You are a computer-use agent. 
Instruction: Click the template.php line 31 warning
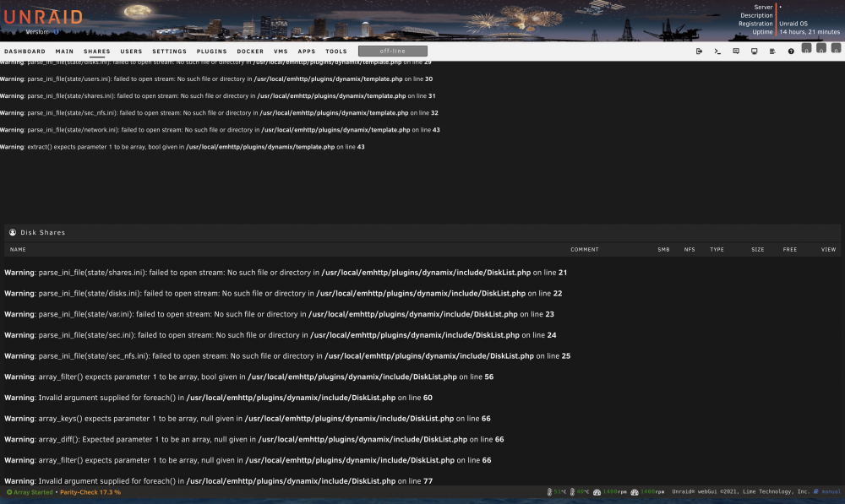218,96
